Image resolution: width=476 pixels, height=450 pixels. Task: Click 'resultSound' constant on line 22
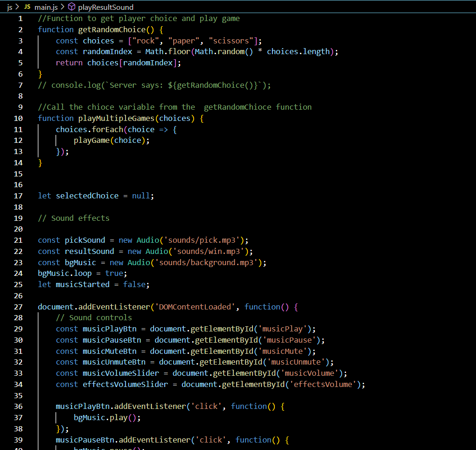89,252
